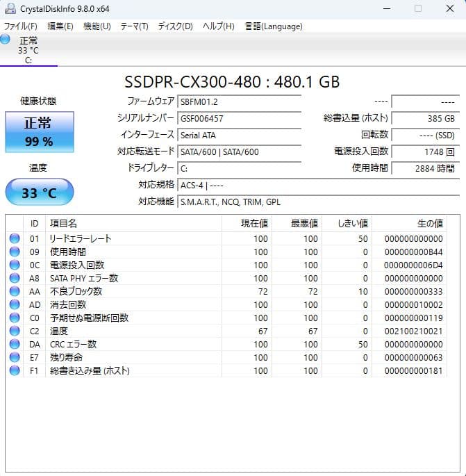
Task: Click the 対応規格 field ACS-4
Action: pyautogui.click(x=319, y=185)
